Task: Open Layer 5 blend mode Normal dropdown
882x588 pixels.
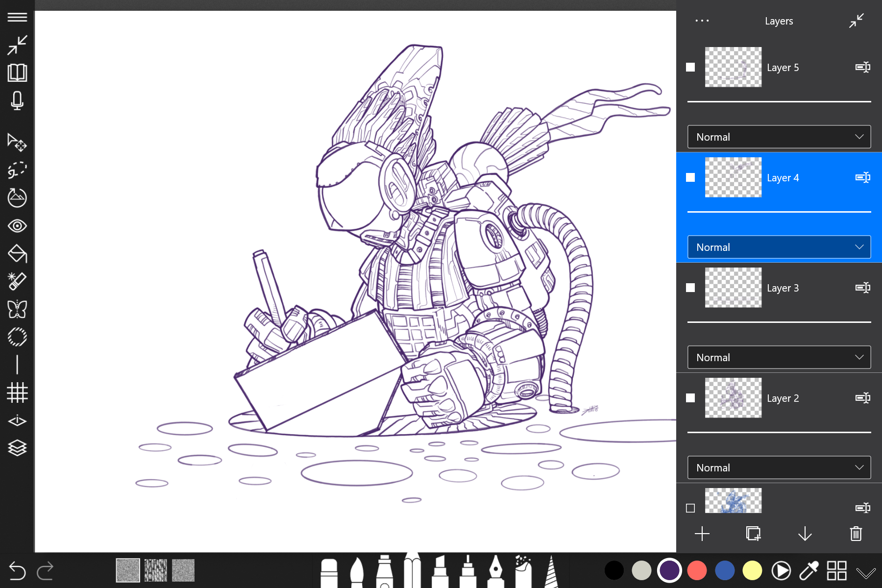Action: 779,137
